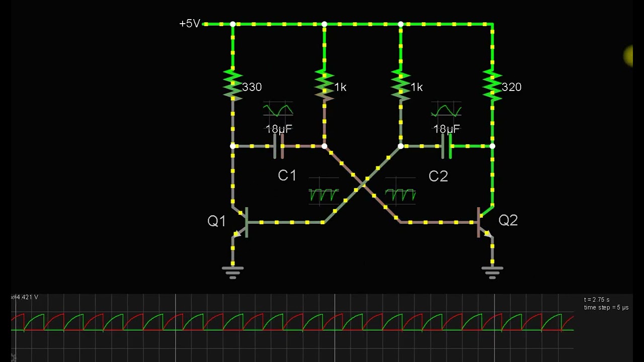The height and width of the screenshot is (362, 644).
Task: Open the sine waveform thumbnail above C2's 18µF
Action: [446, 110]
